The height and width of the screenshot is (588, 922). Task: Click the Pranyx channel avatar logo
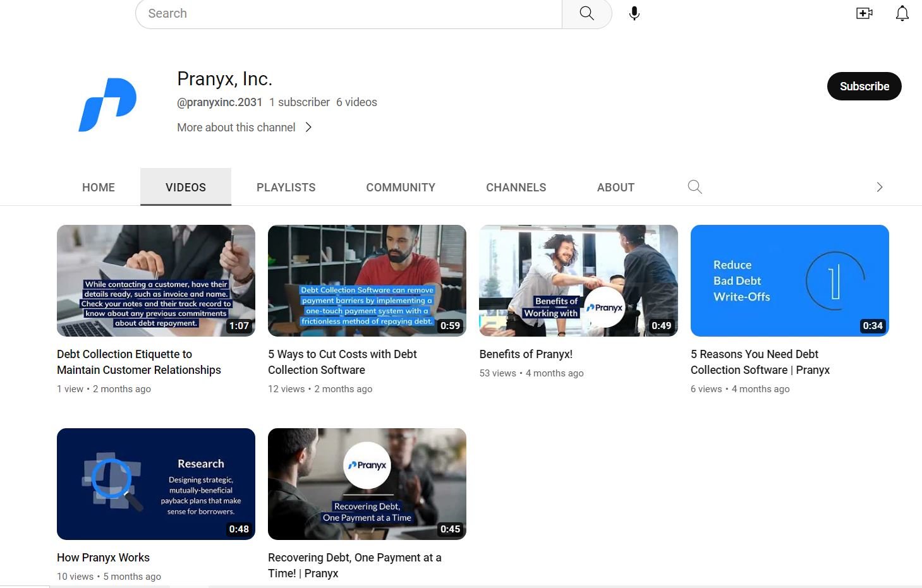107,104
